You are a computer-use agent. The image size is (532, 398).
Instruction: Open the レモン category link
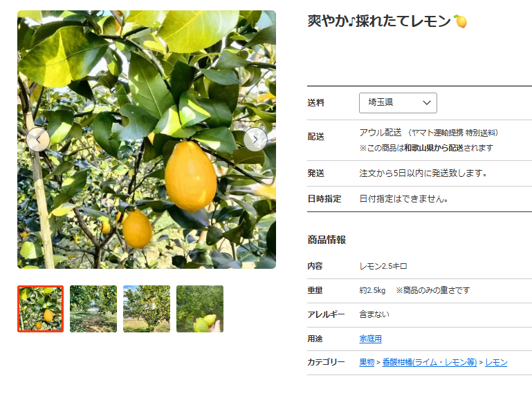coord(496,363)
